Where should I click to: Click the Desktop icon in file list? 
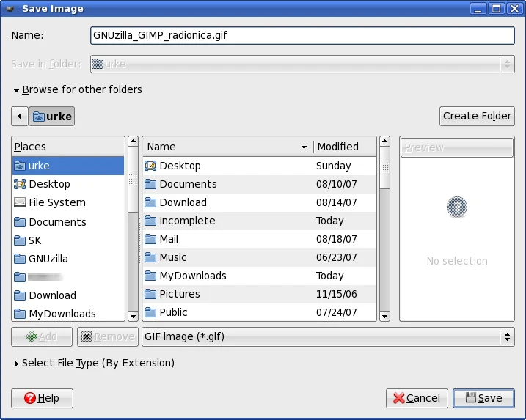point(150,166)
